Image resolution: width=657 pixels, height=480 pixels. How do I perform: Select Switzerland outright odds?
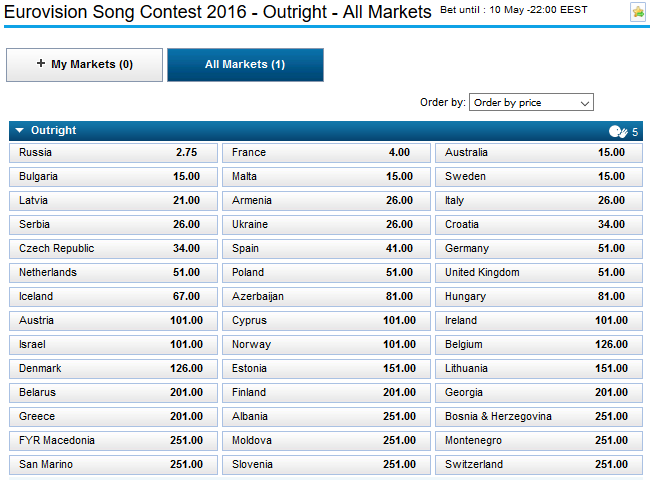coord(537,465)
